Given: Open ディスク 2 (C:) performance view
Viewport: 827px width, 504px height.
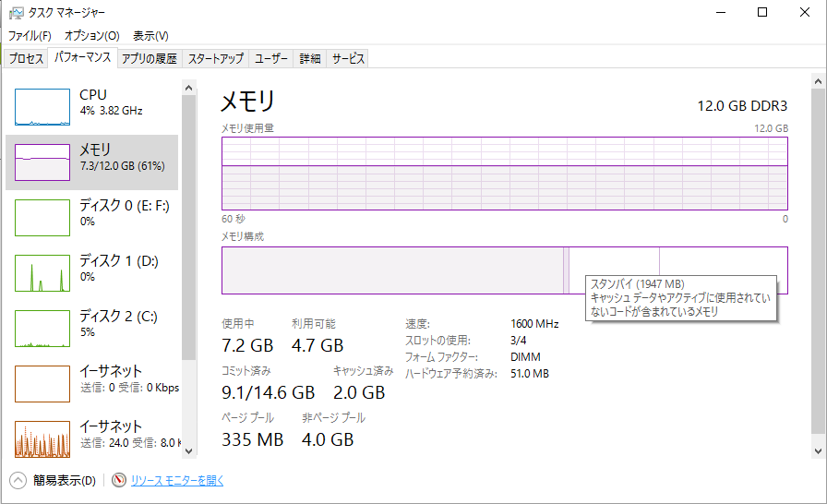Looking at the screenshot, I should pyautogui.click(x=92, y=328).
